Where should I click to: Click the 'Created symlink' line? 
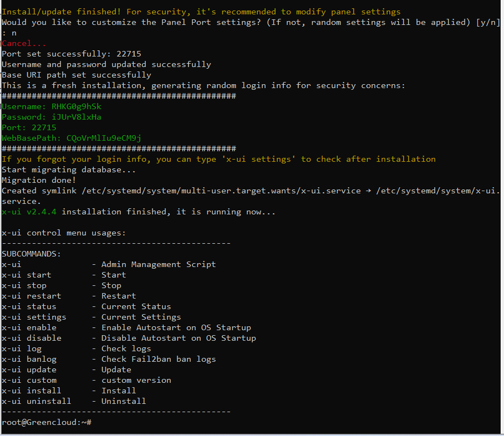(251, 196)
